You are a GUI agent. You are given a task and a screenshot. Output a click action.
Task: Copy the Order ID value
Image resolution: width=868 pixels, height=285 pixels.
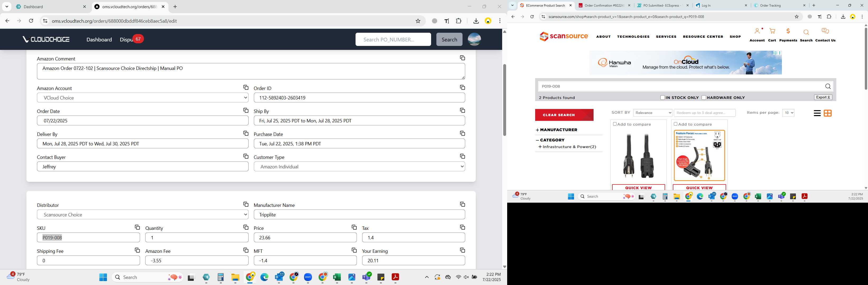(462, 88)
